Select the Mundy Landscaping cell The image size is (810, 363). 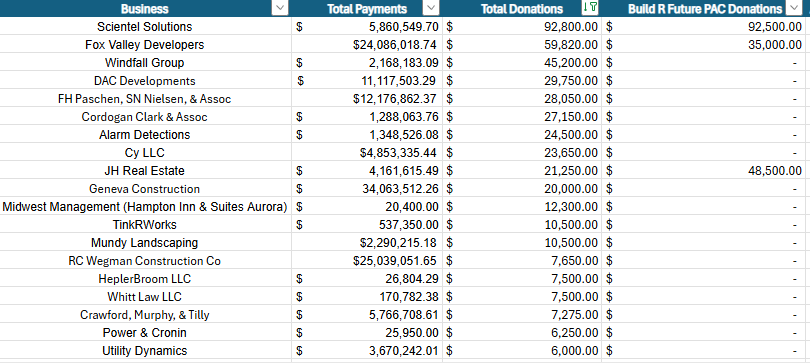145,243
